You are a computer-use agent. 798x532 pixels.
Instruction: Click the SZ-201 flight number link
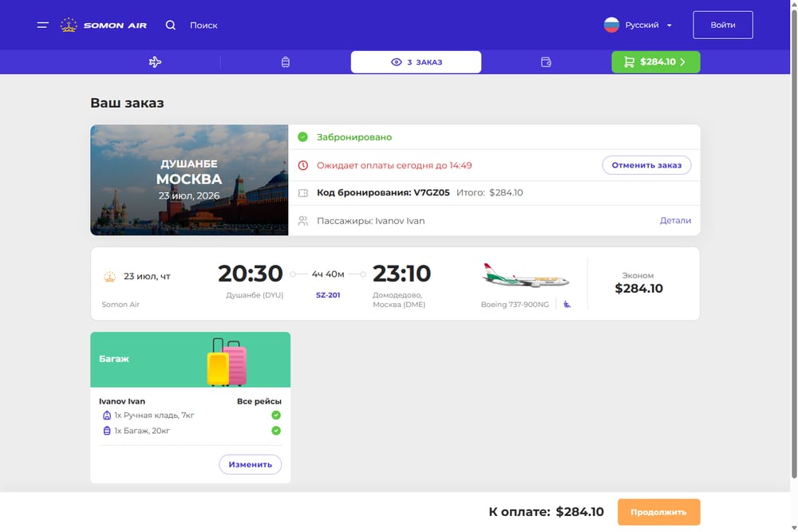(x=328, y=295)
